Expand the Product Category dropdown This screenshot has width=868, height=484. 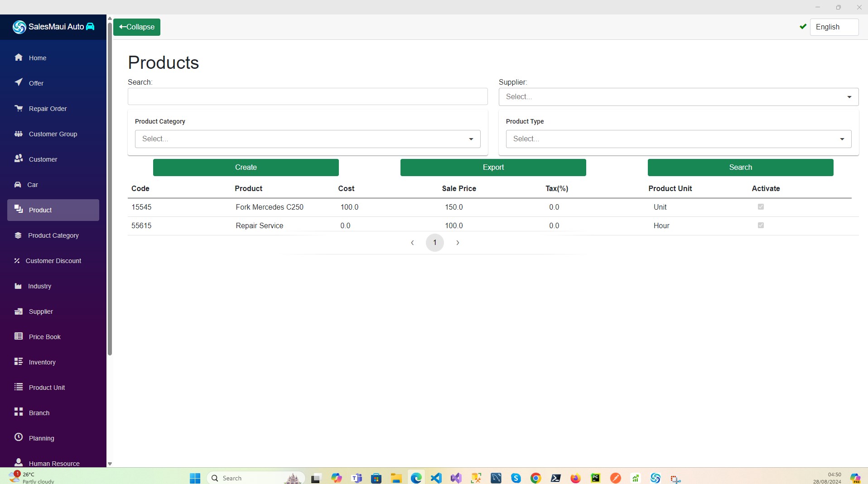308,139
